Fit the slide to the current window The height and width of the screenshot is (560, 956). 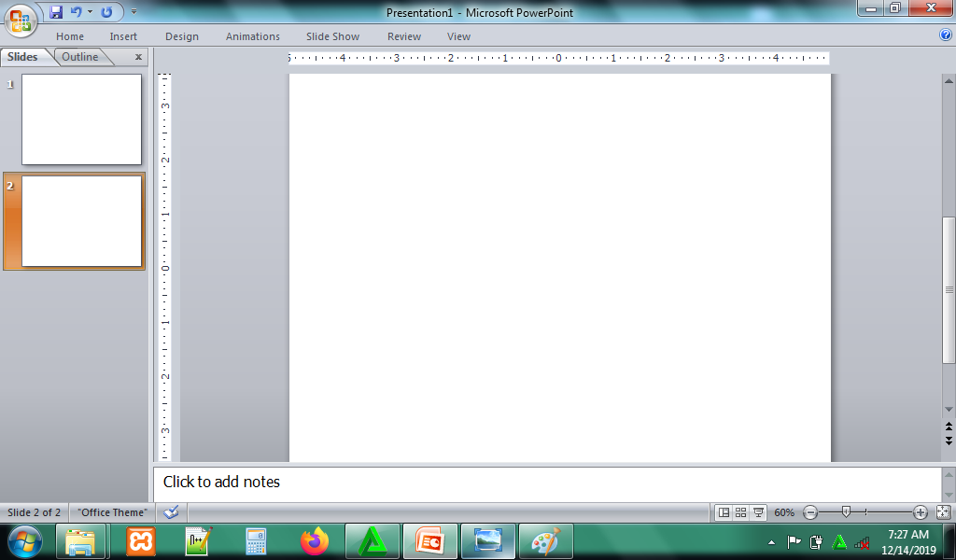coord(943,512)
